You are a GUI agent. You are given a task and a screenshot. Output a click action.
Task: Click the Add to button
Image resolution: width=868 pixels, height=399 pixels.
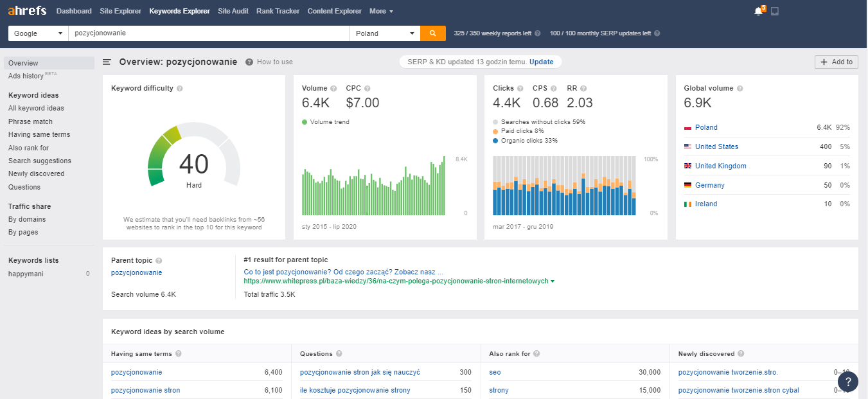pyautogui.click(x=836, y=62)
